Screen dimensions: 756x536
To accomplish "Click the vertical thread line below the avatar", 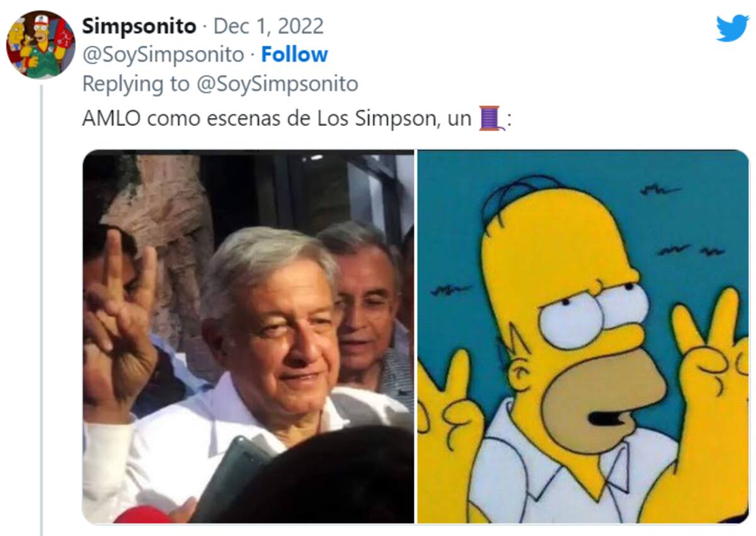I will tap(42, 310).
